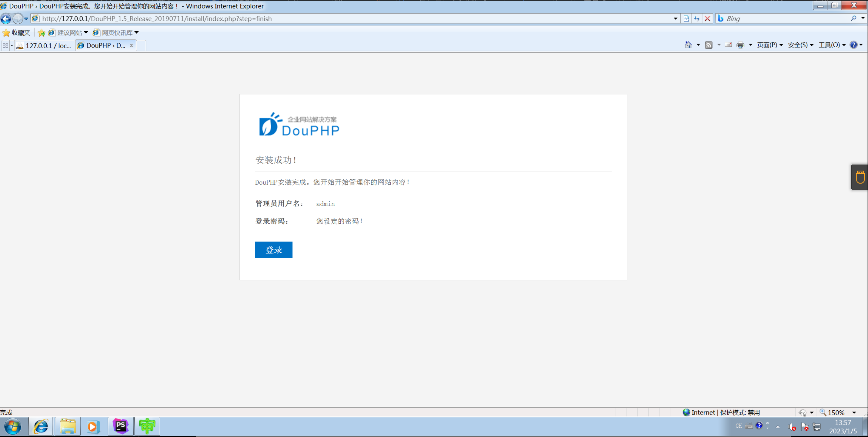Screen dimensions: 868x437
Task: Refresh the page with the refresh icon
Action: point(696,18)
